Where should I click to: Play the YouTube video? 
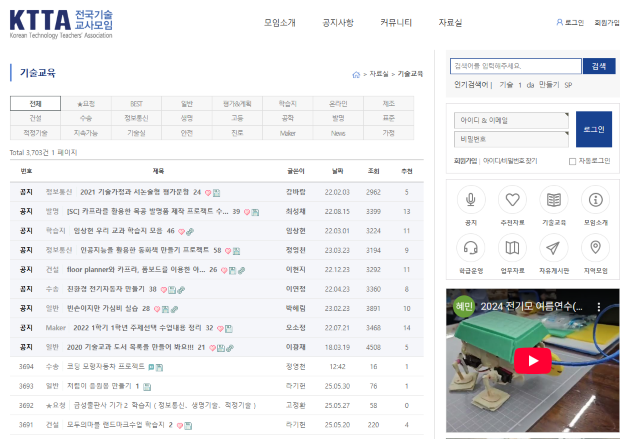525,360
